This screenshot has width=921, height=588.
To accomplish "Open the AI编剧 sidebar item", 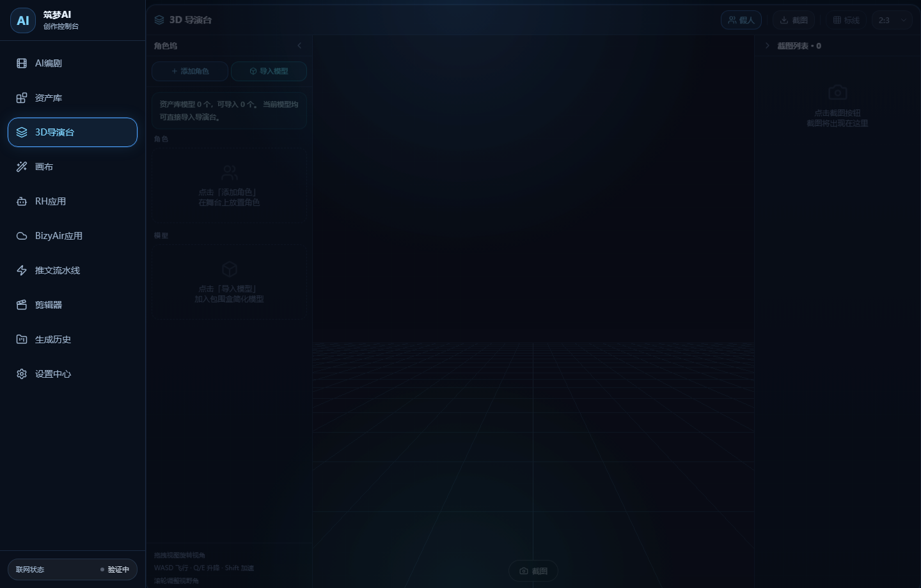I will tap(72, 63).
